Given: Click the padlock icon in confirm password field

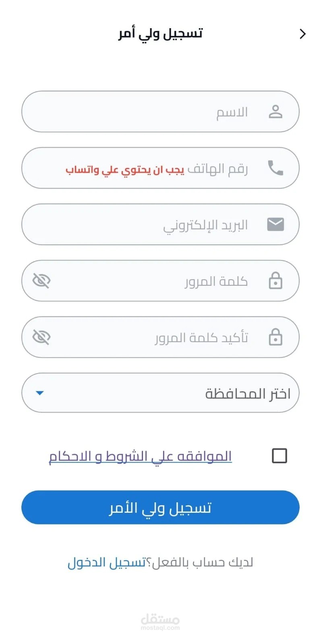Looking at the screenshot, I should tap(275, 337).
